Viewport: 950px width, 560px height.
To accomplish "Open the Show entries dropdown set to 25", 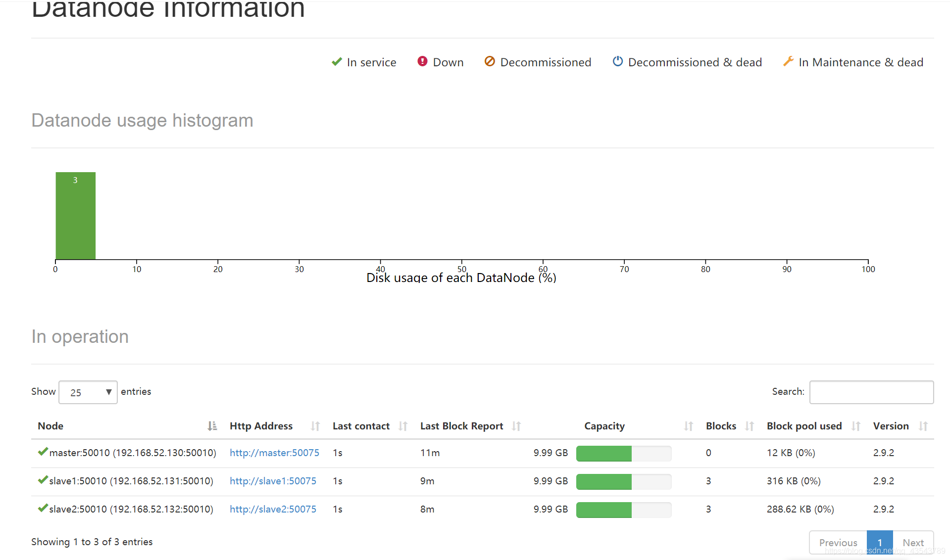I will coord(88,392).
